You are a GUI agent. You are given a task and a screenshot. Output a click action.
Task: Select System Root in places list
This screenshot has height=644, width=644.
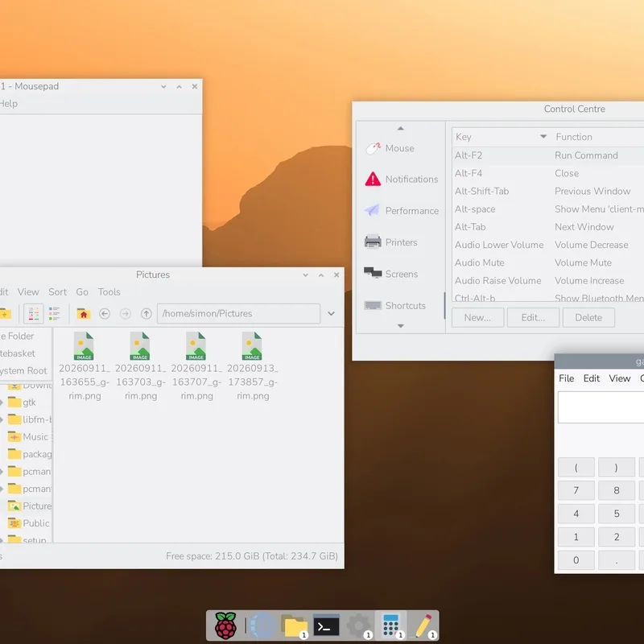click(x=24, y=370)
